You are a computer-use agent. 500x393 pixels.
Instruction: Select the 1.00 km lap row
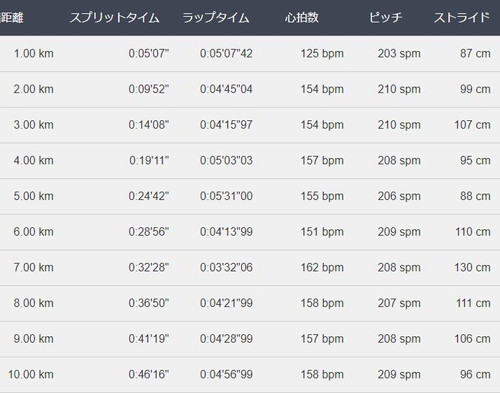250,53
